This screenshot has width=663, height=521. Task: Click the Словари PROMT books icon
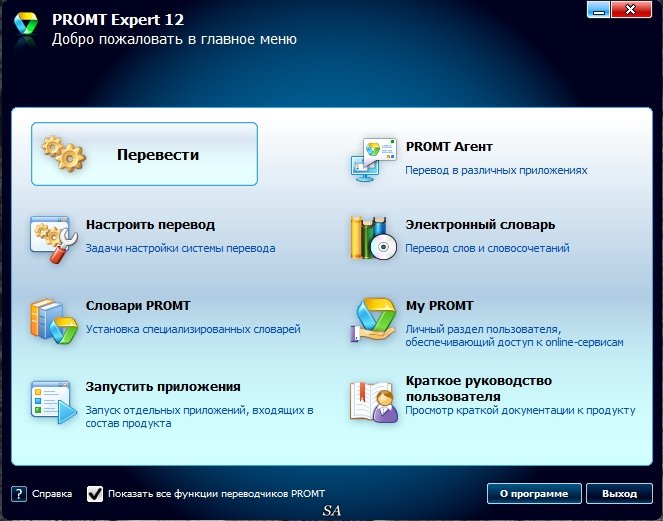(54, 321)
